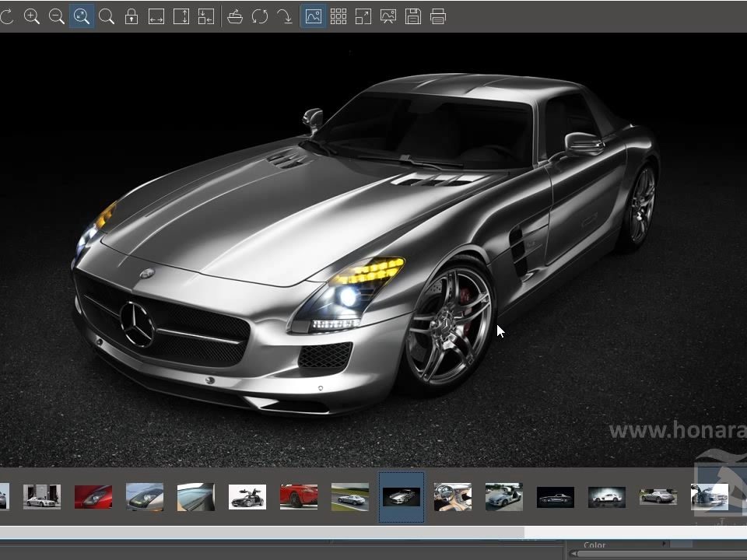Select the dark side-profile car thumbnail
The height and width of the screenshot is (560, 747).
(x=556, y=497)
